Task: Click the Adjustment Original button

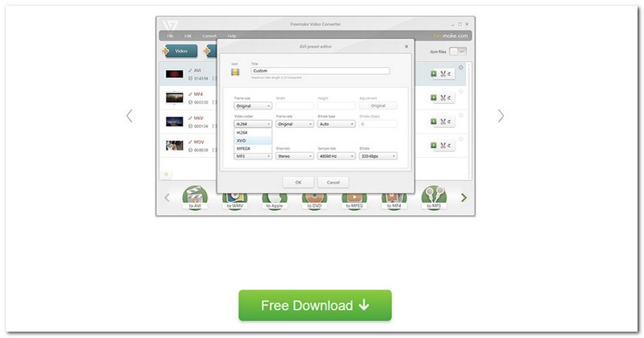Action: click(x=378, y=106)
